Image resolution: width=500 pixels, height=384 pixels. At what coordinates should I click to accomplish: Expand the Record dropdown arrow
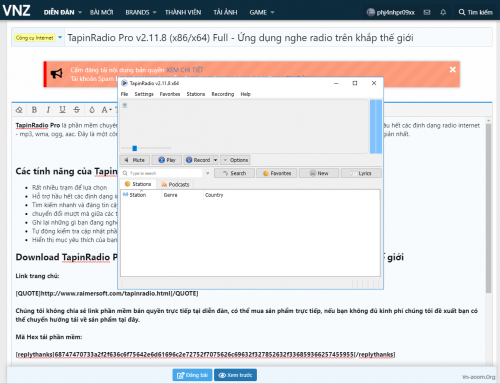[x=215, y=160]
